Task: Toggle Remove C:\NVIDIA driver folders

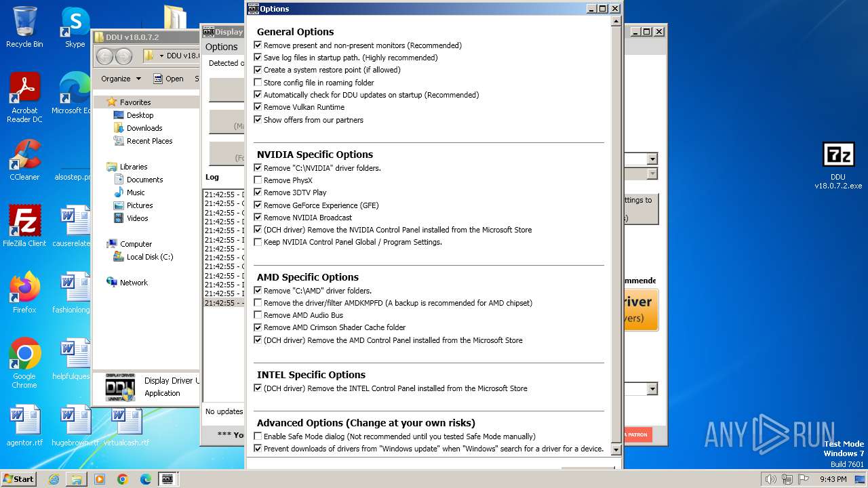Action: pos(258,168)
